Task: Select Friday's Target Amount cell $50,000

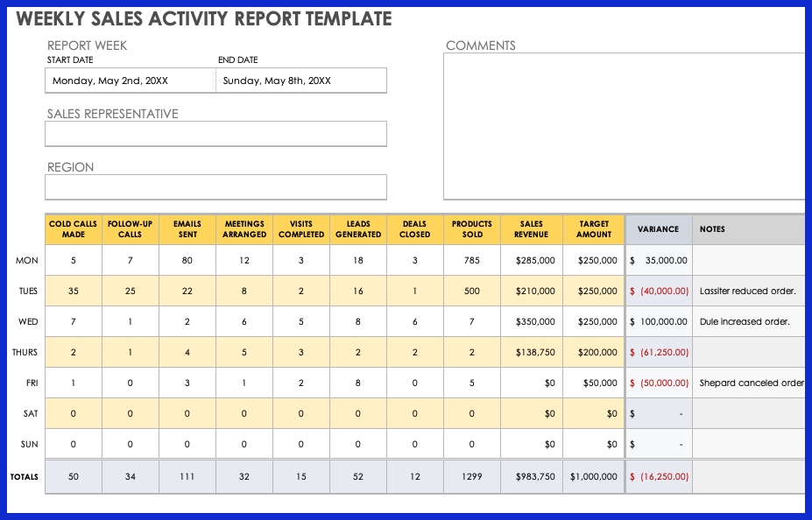Action: [594, 383]
